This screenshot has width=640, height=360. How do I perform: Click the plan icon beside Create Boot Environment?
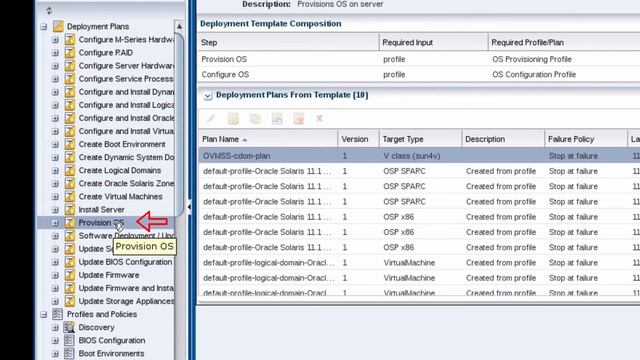(x=70, y=144)
